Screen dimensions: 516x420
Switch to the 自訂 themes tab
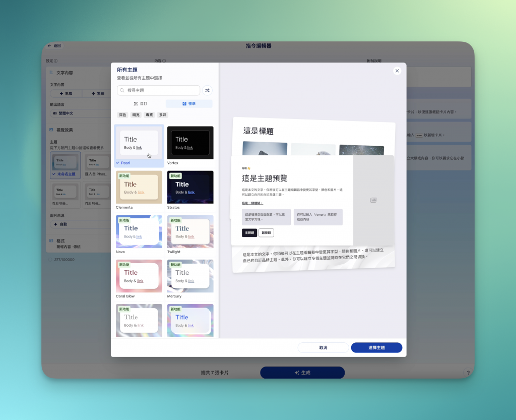click(x=141, y=104)
